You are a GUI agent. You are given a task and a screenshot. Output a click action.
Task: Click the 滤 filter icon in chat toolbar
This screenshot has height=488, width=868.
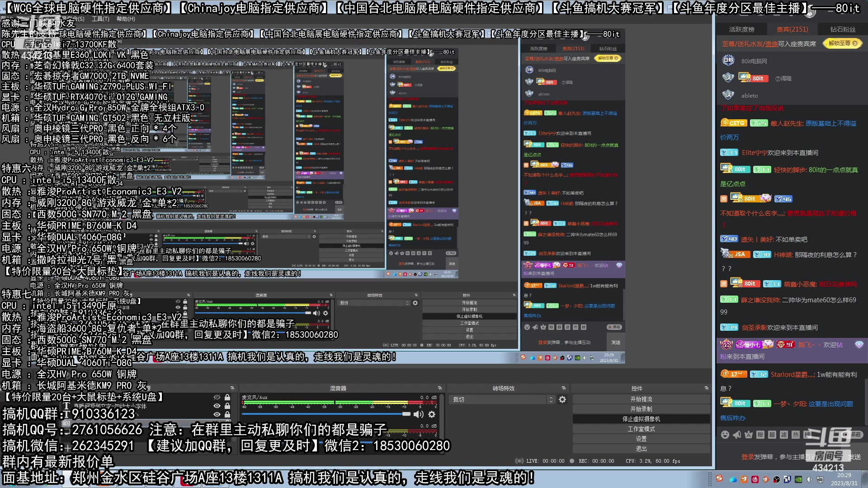(784, 435)
